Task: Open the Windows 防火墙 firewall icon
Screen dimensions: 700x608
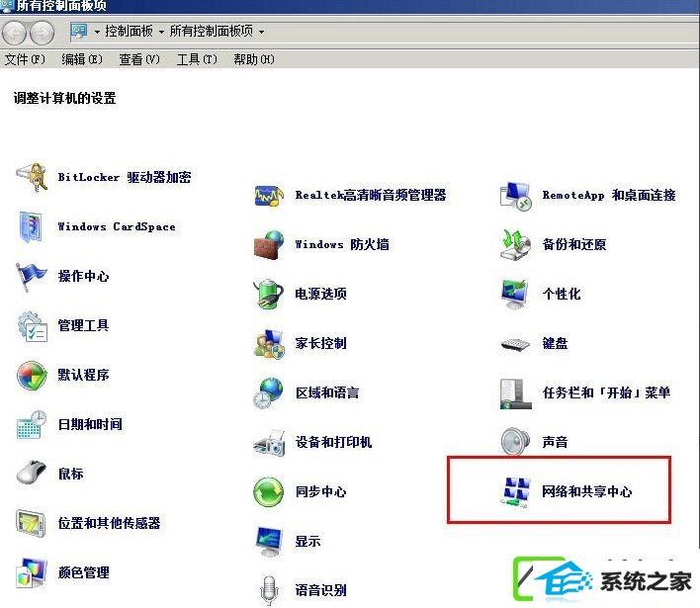Action: [269, 244]
